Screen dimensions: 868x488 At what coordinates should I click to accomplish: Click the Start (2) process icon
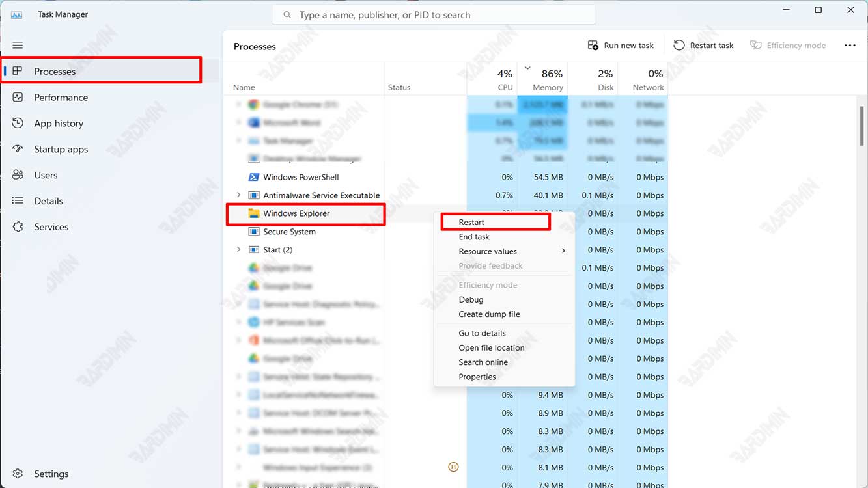click(x=254, y=250)
